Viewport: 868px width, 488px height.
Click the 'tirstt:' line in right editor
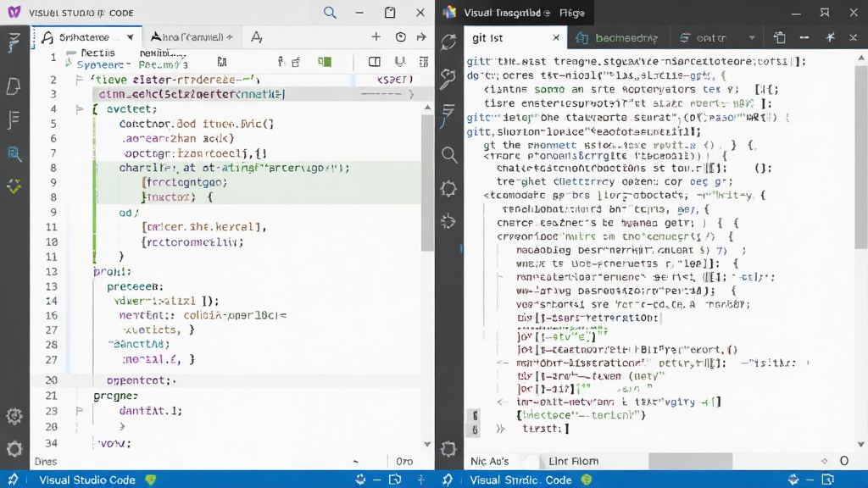[x=545, y=429]
